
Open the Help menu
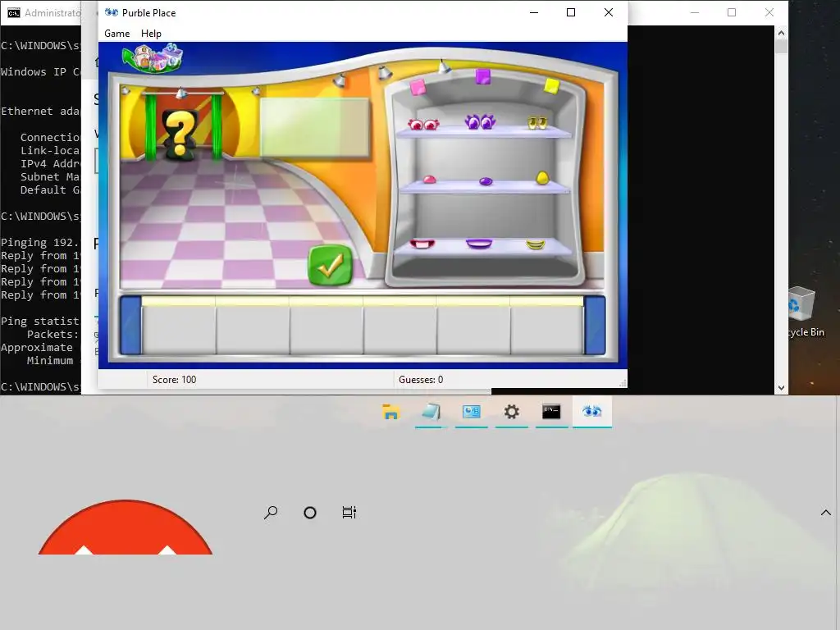151,33
